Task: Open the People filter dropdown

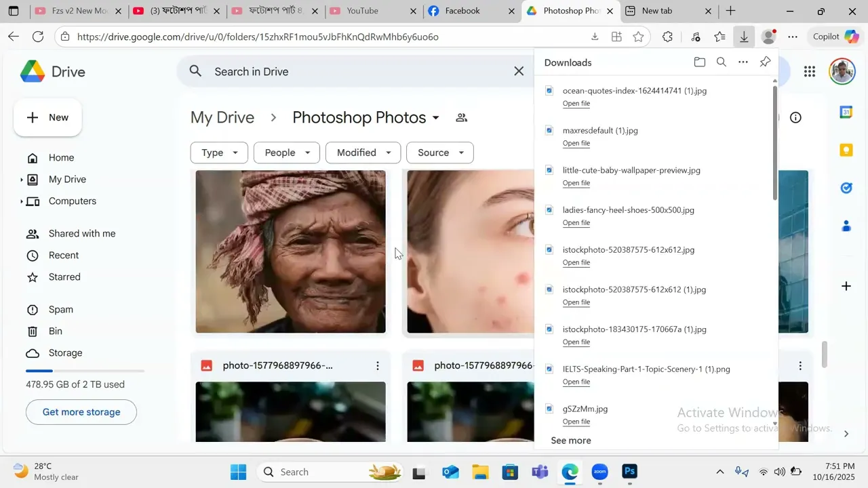Action: pyautogui.click(x=286, y=152)
